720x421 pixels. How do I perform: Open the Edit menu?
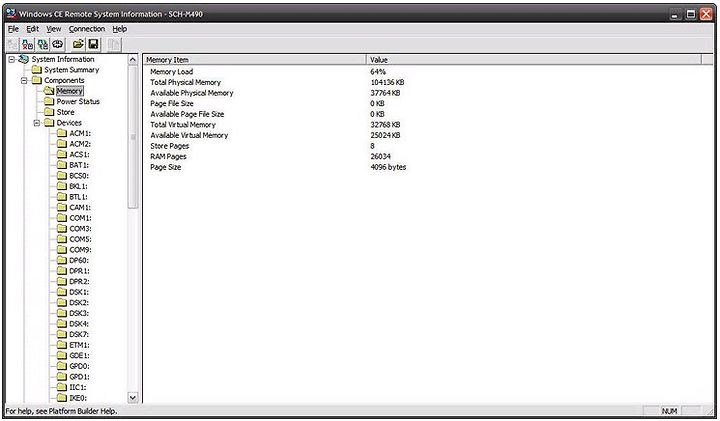[x=32, y=29]
